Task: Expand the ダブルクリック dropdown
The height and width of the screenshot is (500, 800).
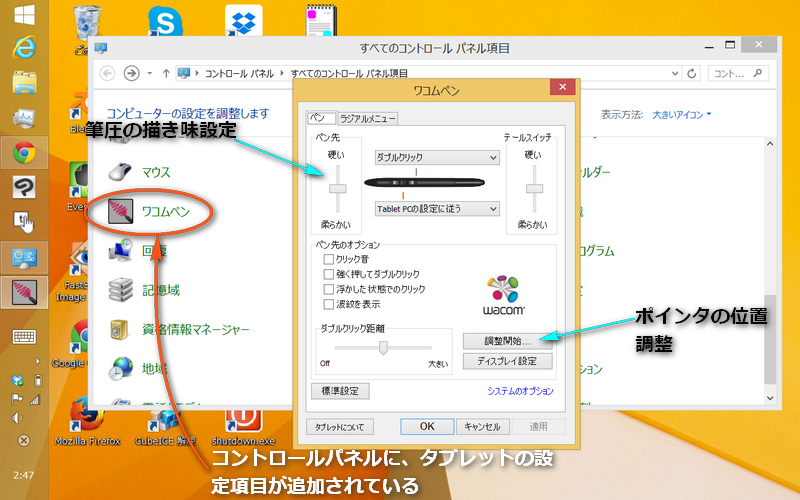Action: coord(437,158)
